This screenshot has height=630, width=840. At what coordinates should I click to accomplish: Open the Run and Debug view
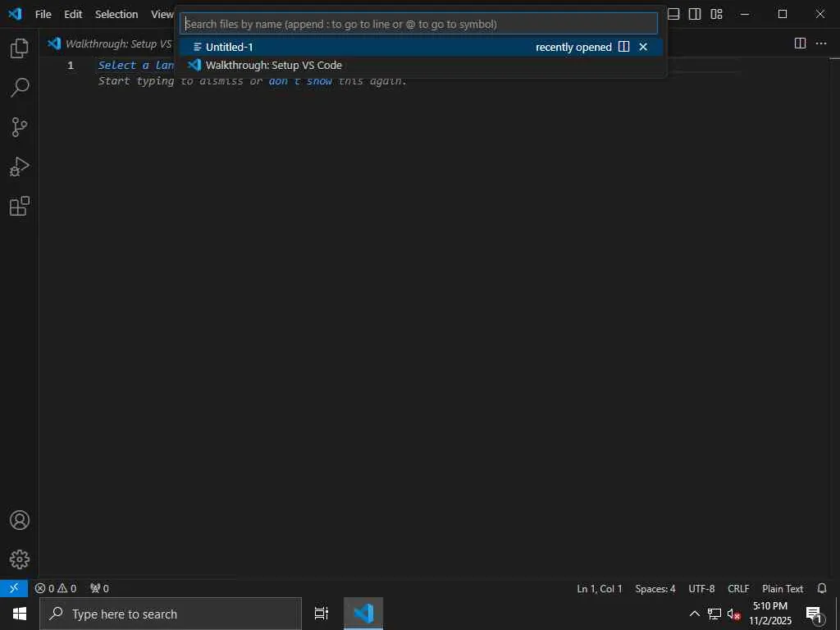click(20, 167)
